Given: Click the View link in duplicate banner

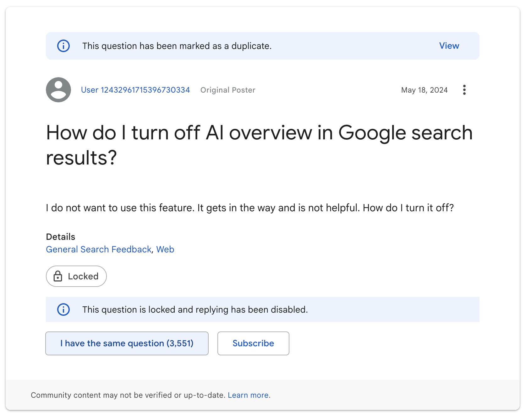Looking at the screenshot, I should pos(449,46).
